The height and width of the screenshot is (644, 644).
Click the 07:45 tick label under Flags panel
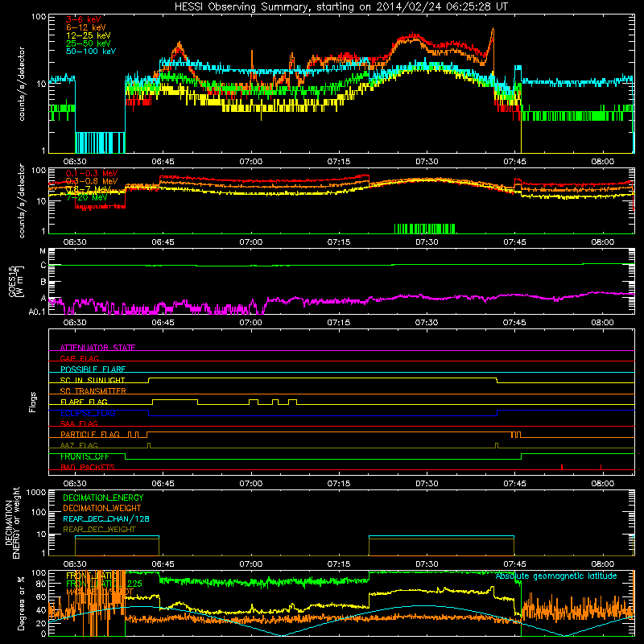click(514, 484)
